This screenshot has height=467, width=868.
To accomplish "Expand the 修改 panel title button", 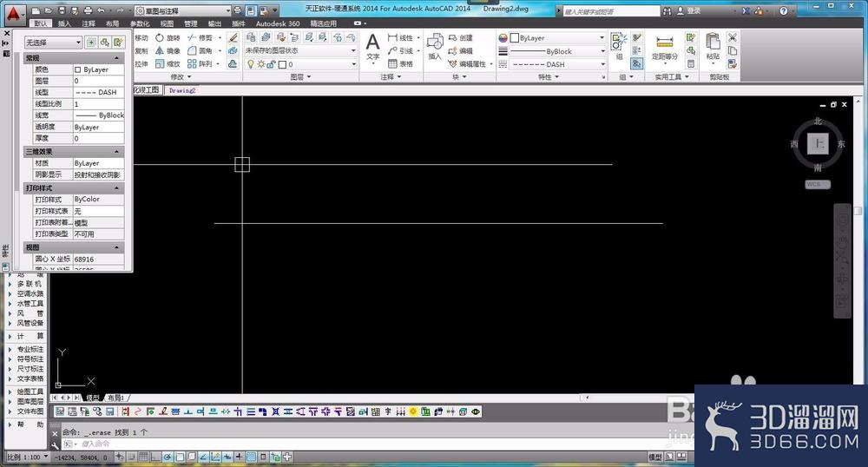I will 181,77.
